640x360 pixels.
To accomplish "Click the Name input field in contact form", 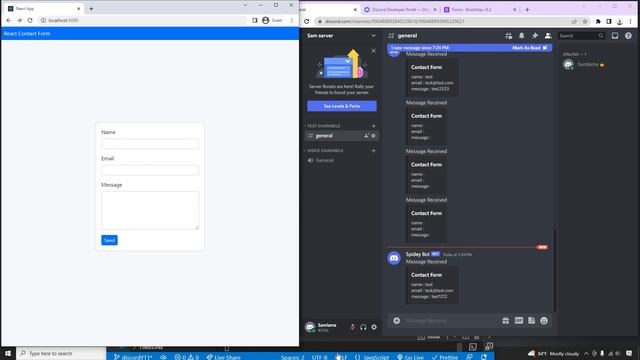I will tap(150, 144).
